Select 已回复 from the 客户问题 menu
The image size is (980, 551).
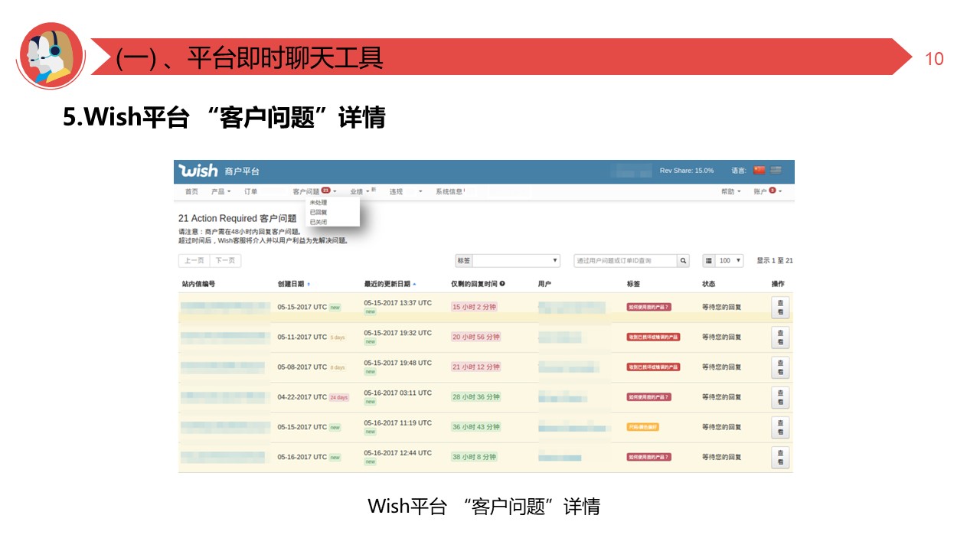pyautogui.click(x=318, y=212)
